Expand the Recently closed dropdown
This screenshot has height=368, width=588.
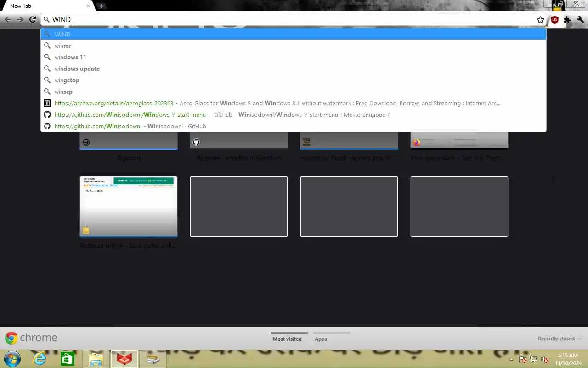point(559,339)
